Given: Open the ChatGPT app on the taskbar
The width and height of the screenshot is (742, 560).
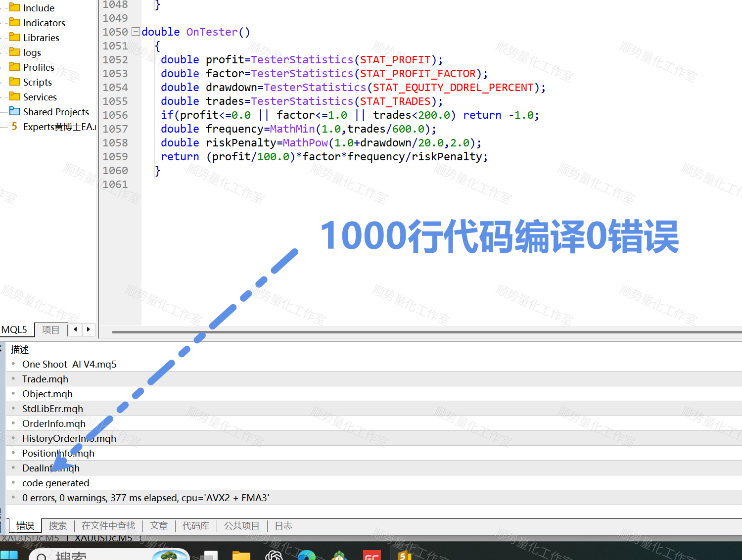Looking at the screenshot, I should coord(274,555).
